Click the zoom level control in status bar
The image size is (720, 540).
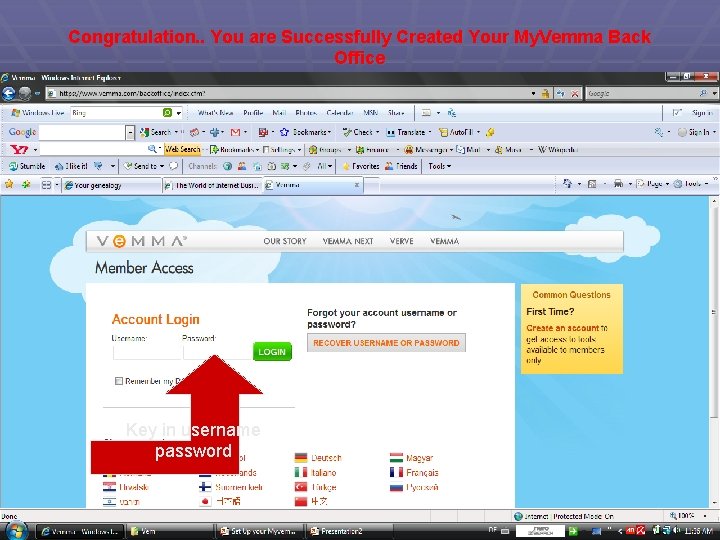[687, 516]
